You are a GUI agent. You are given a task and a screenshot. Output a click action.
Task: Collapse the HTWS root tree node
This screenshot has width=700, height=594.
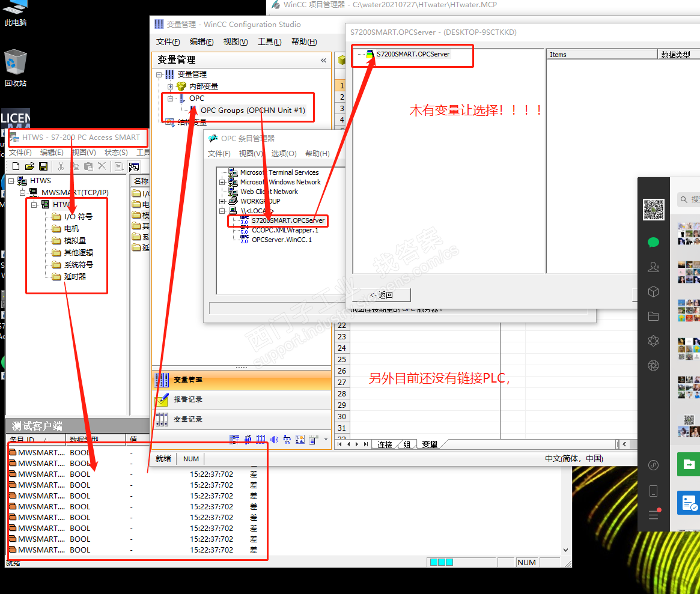point(11,181)
